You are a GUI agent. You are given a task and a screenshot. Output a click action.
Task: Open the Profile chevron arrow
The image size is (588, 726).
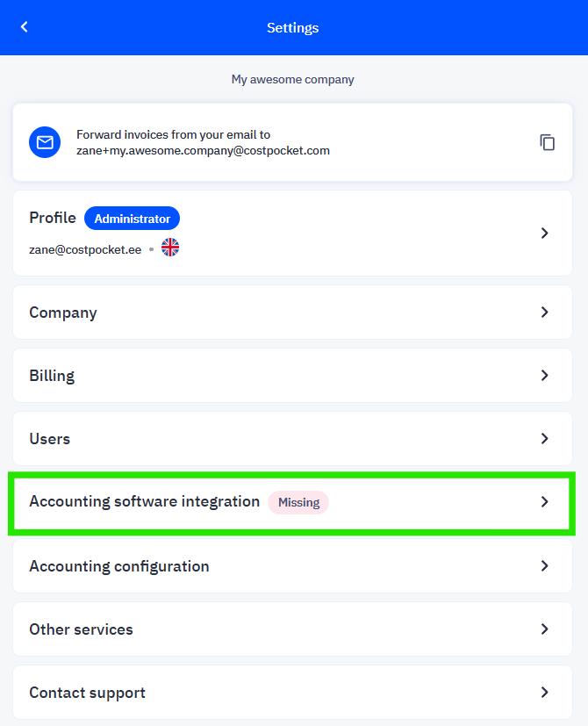pos(544,233)
